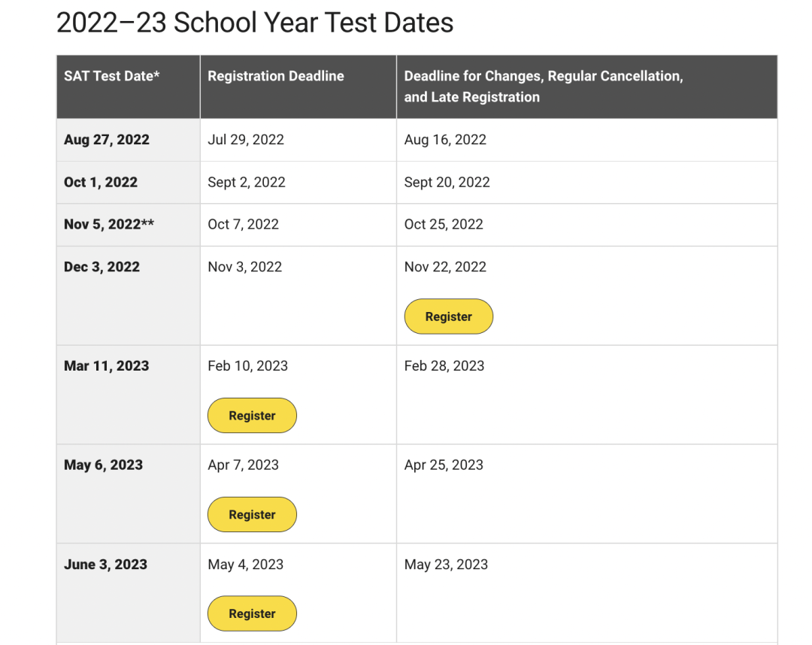This screenshot has height=645, width=812.
Task: Click the Apr 7, 2023 registration deadline
Action: pyautogui.click(x=244, y=465)
